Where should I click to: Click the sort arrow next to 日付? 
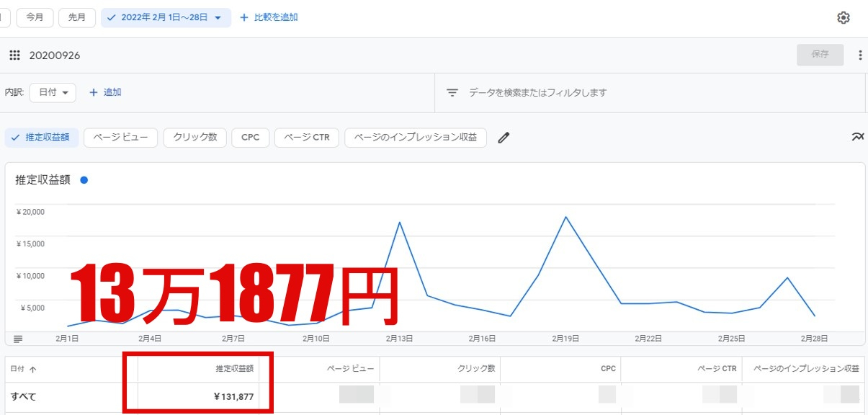pyautogui.click(x=32, y=369)
